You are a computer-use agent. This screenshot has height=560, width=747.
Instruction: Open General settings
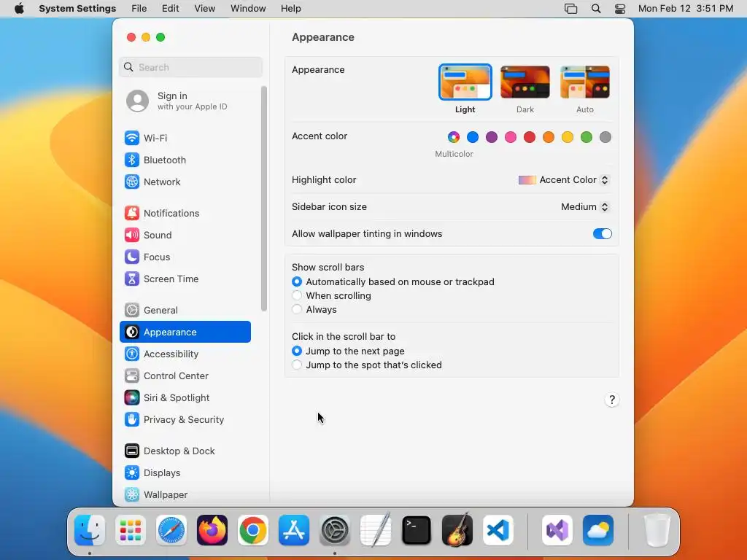pos(185,311)
